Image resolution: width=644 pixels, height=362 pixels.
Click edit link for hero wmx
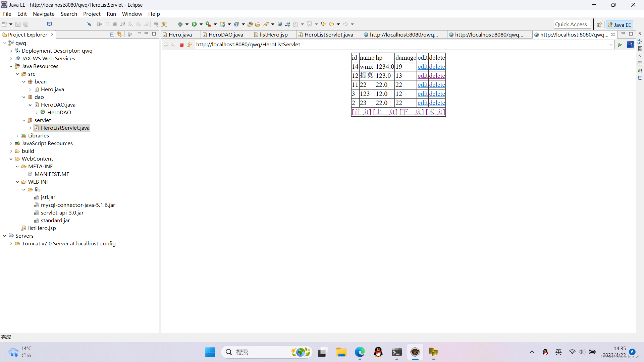422,67
